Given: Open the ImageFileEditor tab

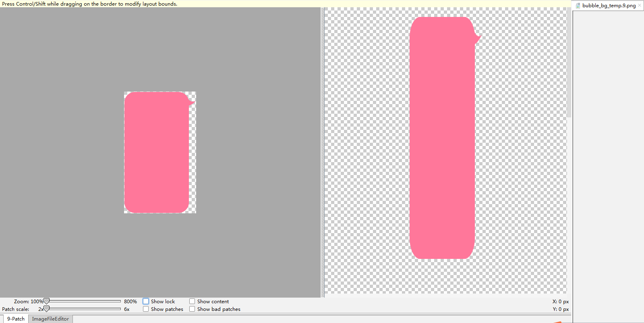Looking at the screenshot, I should pyautogui.click(x=50, y=319).
